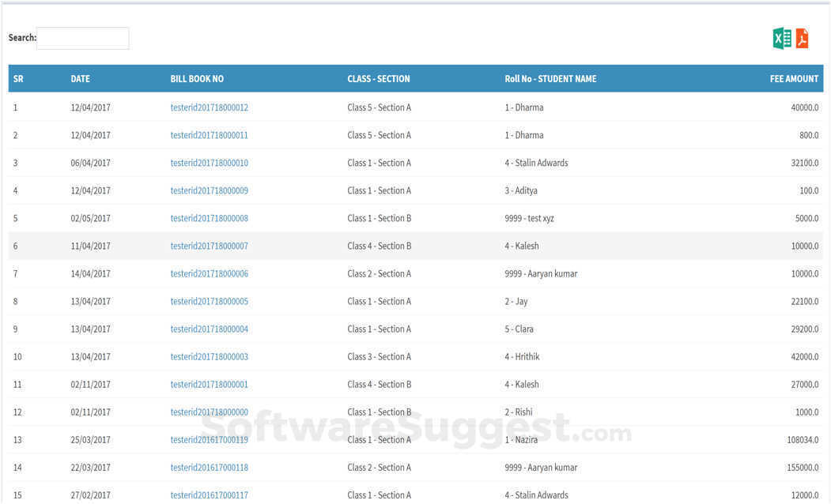Open bill testerid201718000009
This screenshot has height=504, width=831.
pyautogui.click(x=210, y=190)
